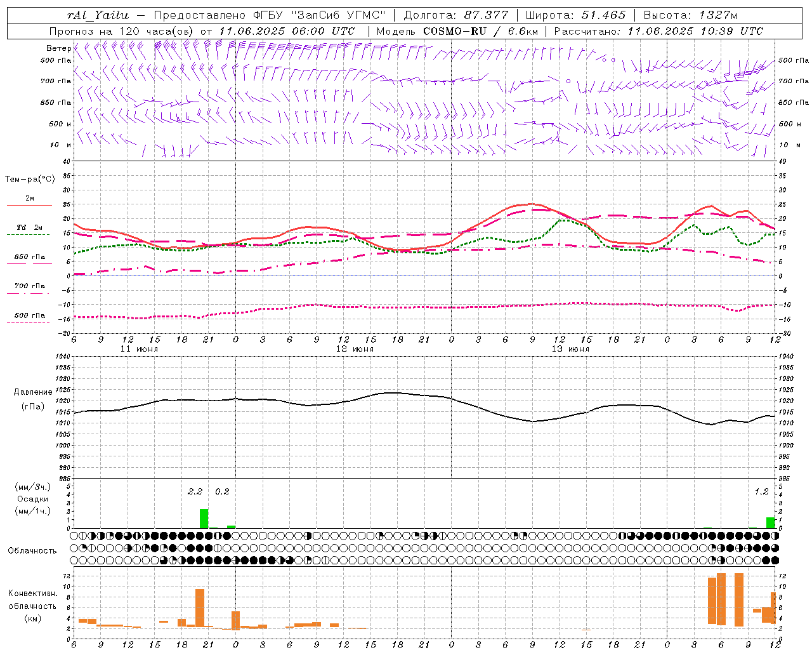Click the '(мм/1ч.)' precipitation unit label
The width and height of the screenshot is (812, 650).
pos(33,511)
